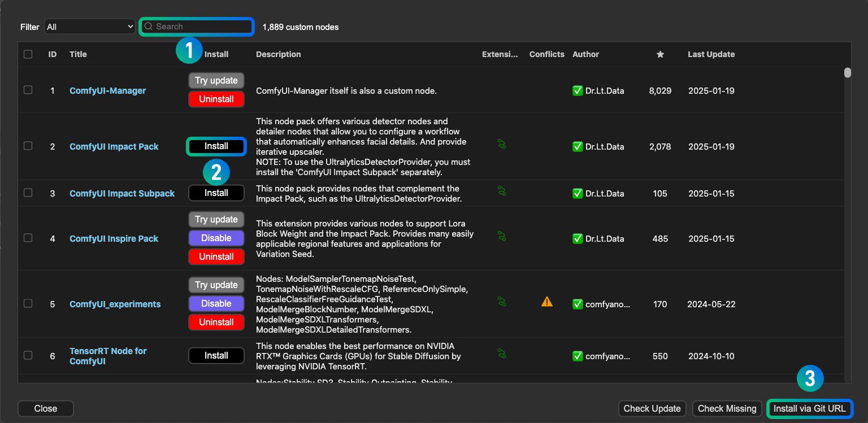Focus the Search input field

[196, 27]
